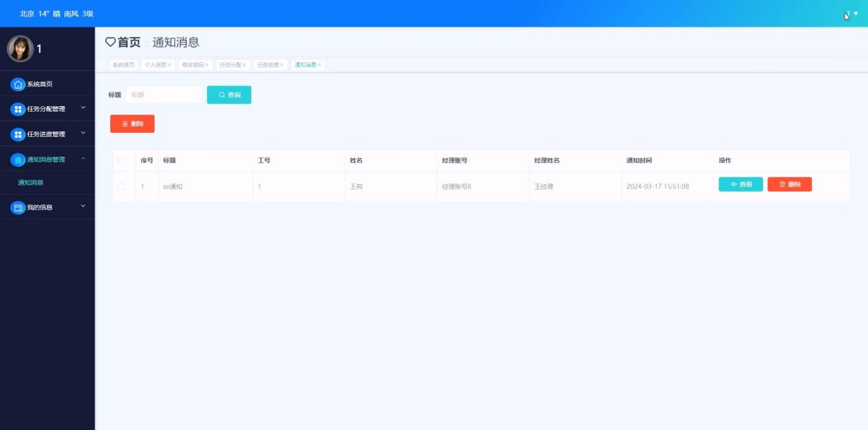The width and height of the screenshot is (868, 430).
Task: Close the 个人信息 tab with its X
Action: click(x=169, y=65)
